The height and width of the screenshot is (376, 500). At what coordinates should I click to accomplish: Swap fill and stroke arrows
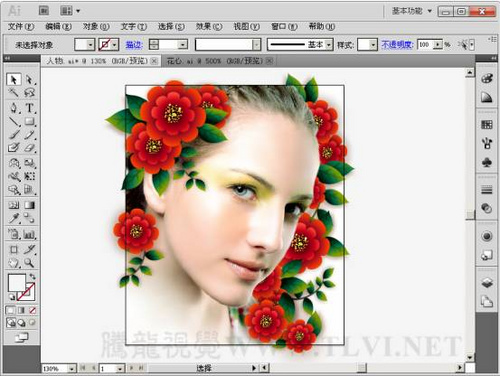[32, 276]
